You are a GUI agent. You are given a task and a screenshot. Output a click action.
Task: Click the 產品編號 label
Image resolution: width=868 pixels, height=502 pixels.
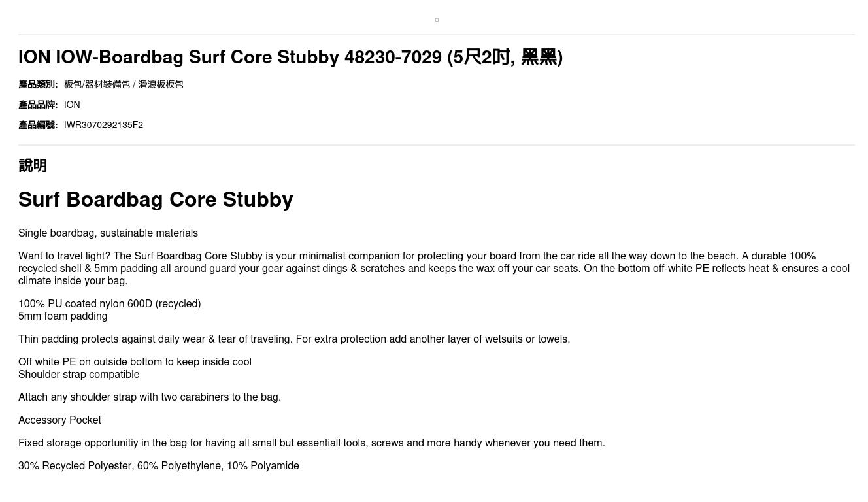tap(38, 125)
